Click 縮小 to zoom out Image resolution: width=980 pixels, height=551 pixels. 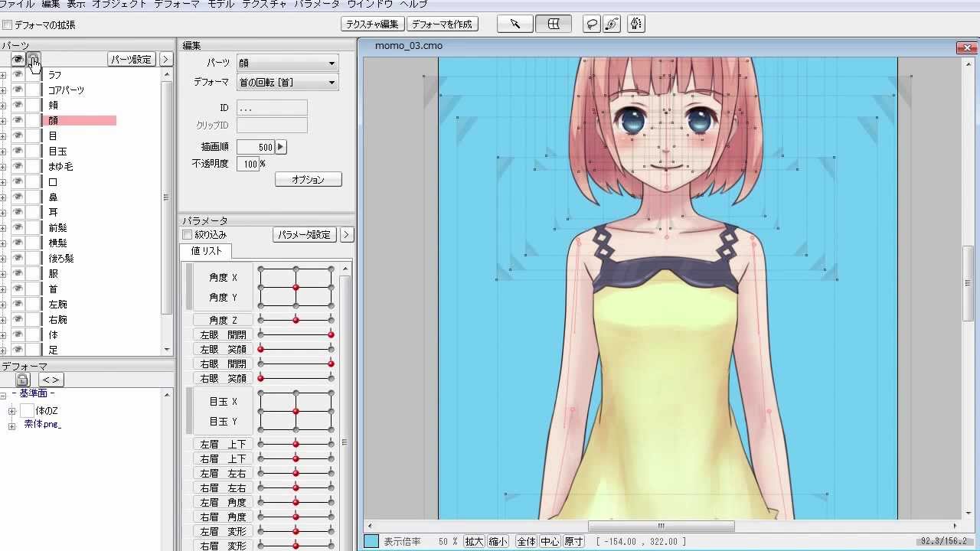pyautogui.click(x=498, y=541)
